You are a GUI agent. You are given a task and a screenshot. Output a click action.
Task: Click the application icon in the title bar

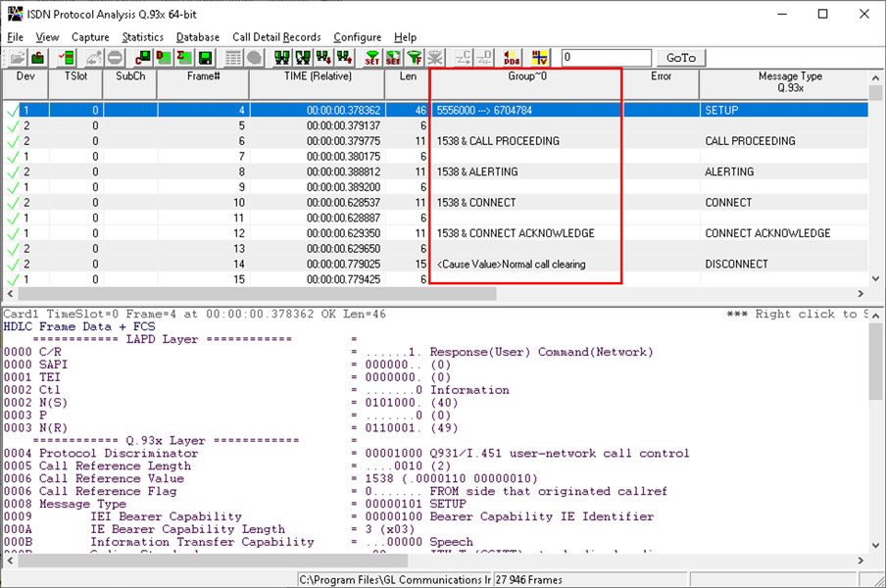(x=15, y=14)
